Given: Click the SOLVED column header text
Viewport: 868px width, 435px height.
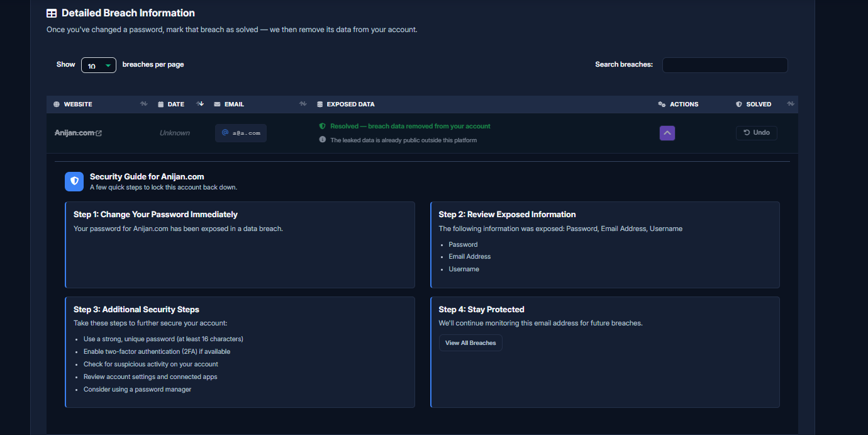Looking at the screenshot, I should click(759, 105).
